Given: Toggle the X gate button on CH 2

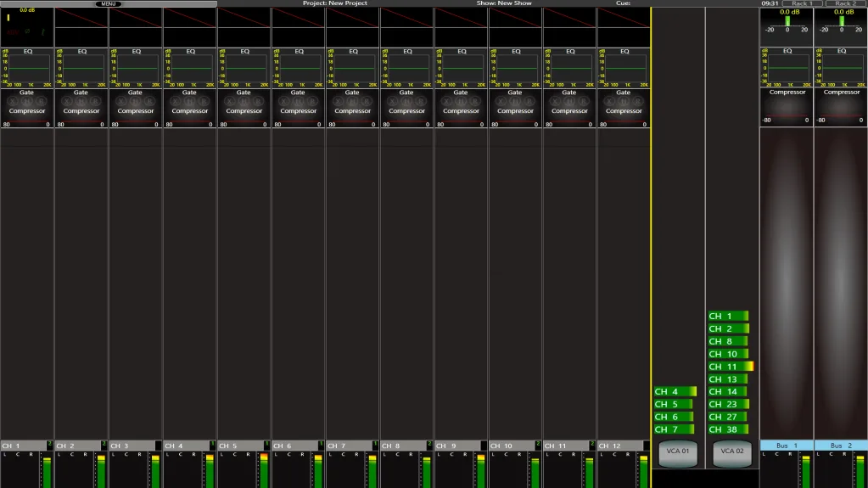Looking at the screenshot, I should pyautogui.click(x=67, y=102).
